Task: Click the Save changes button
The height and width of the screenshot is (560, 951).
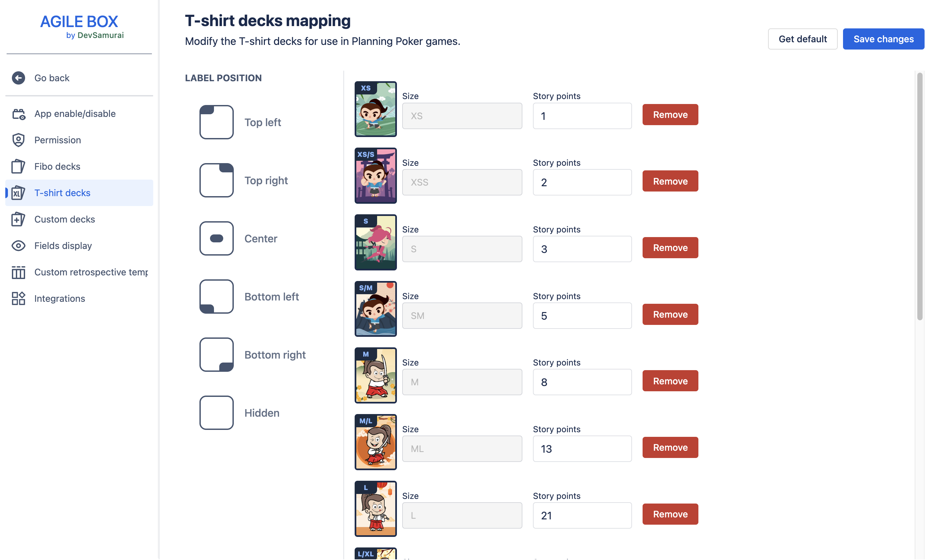Action: click(x=883, y=39)
